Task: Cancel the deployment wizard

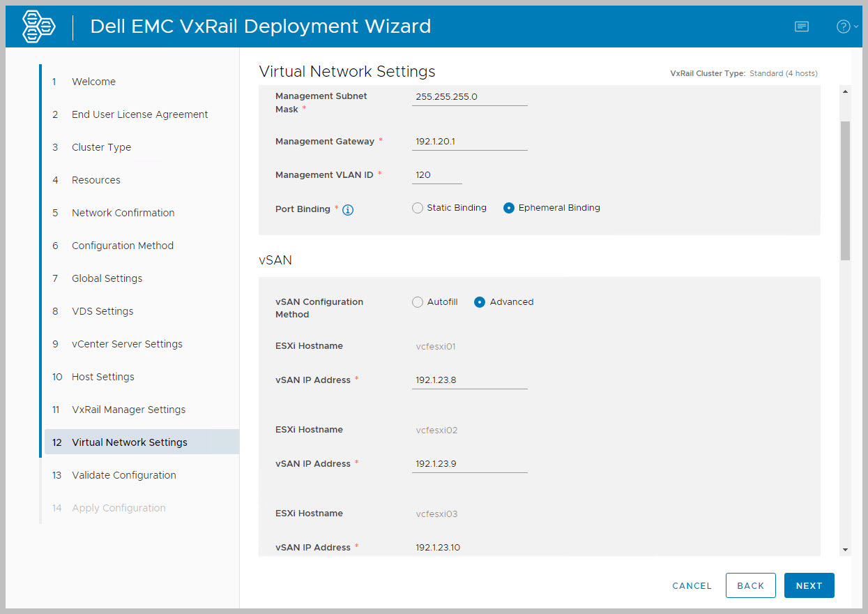Action: [x=692, y=586]
